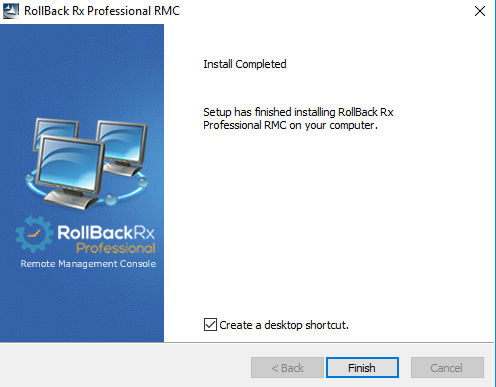The height and width of the screenshot is (387, 496).
Task: Click the orange 'Professional' logo text
Action: tap(116, 248)
